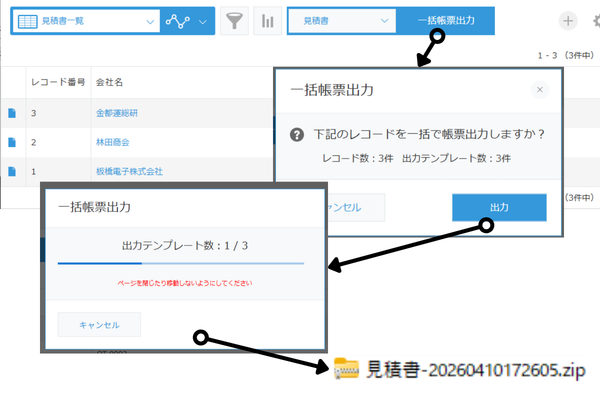The width and height of the screenshot is (600, 400).
Task: Click the plus icon to add record
Action: 567,21
